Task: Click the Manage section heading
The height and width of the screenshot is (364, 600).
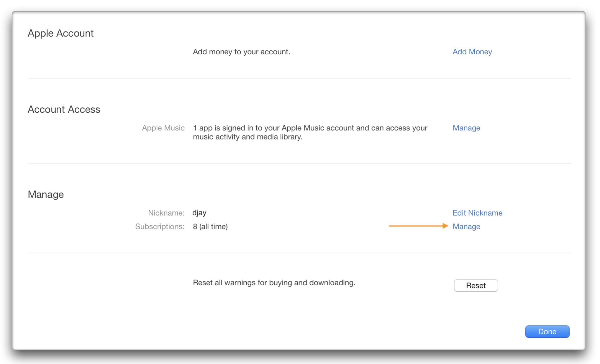Action: point(46,194)
